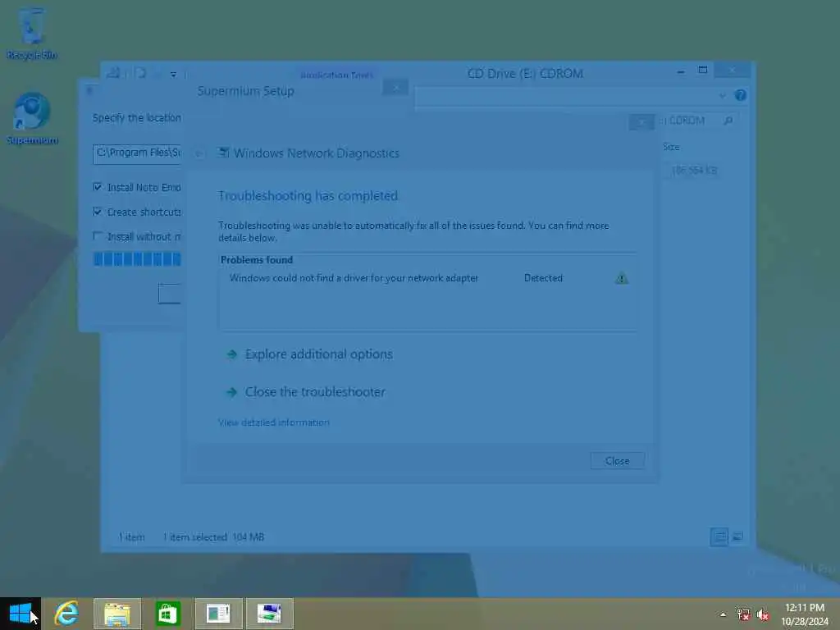The width and height of the screenshot is (840, 630).
Task: Expand the Explorer ribbon chevron
Action: click(722, 96)
